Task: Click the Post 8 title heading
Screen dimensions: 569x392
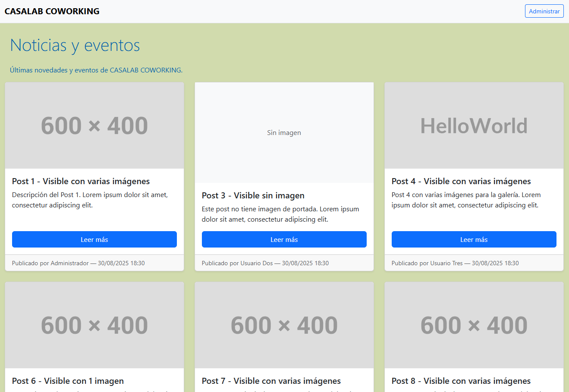Action: [461, 381]
